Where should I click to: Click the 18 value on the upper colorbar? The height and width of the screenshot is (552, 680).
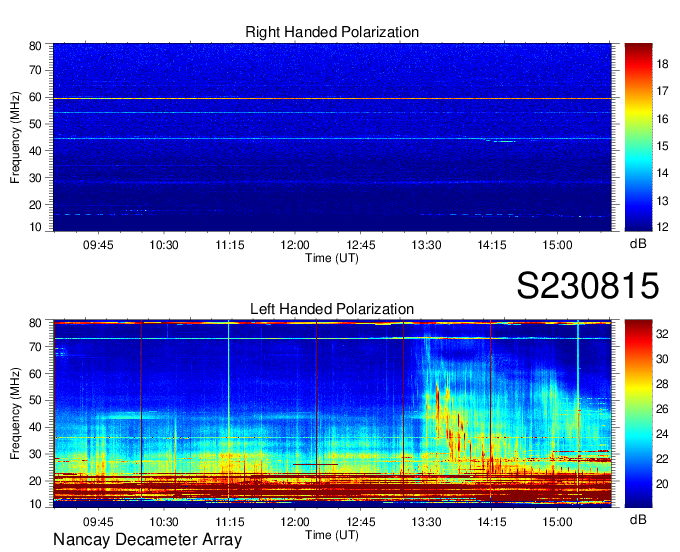click(x=662, y=64)
